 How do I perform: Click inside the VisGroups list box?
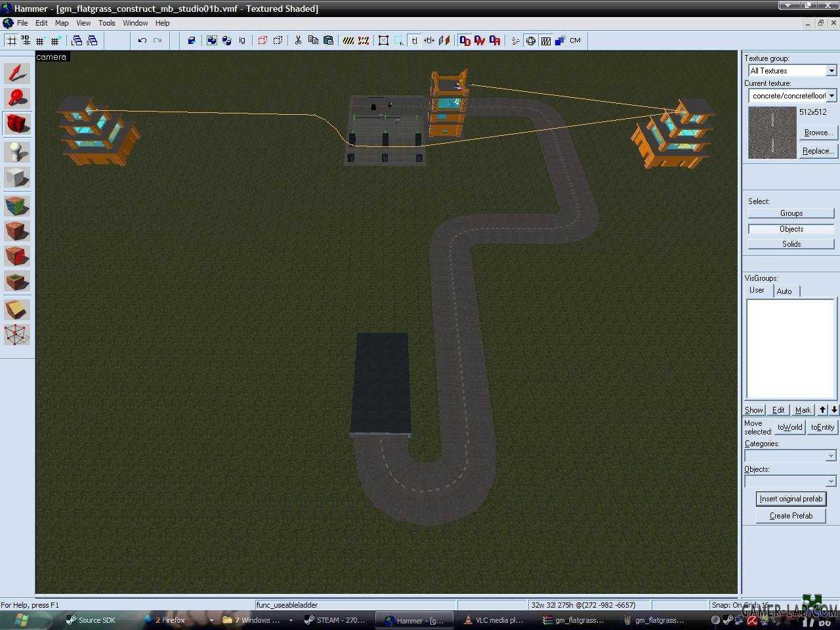790,349
